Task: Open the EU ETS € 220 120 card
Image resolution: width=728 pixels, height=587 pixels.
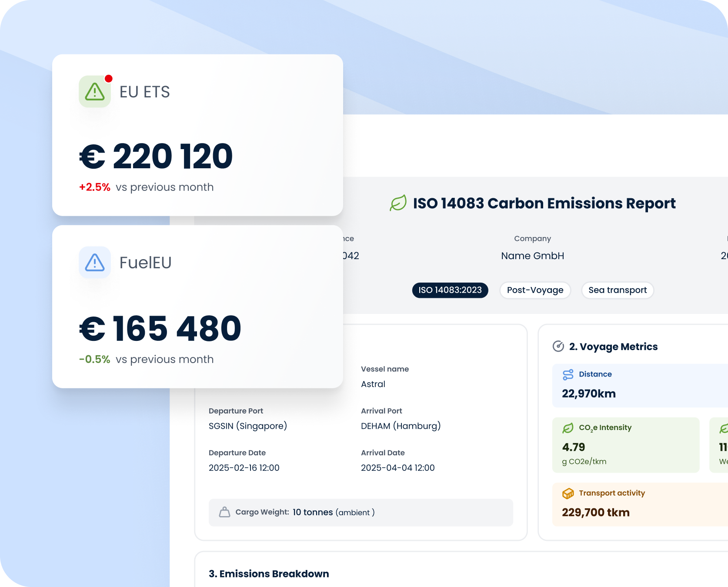Action: coord(197,135)
